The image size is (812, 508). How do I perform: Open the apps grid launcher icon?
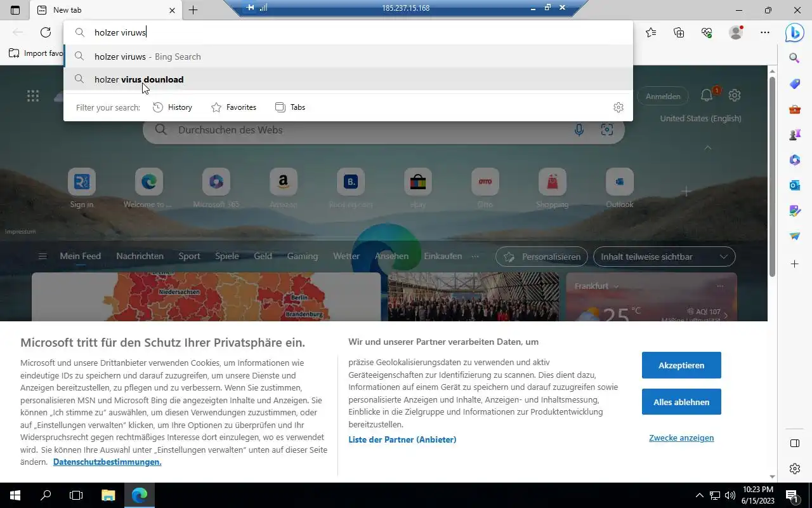33,96
